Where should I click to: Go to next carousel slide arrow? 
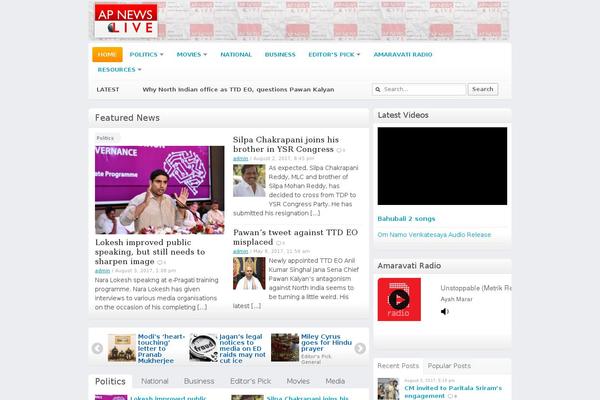(360, 348)
